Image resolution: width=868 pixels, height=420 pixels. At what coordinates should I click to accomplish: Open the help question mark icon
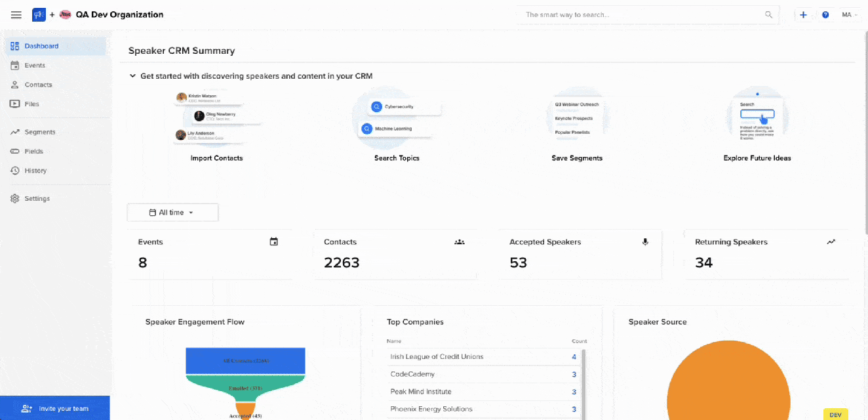pyautogui.click(x=825, y=14)
